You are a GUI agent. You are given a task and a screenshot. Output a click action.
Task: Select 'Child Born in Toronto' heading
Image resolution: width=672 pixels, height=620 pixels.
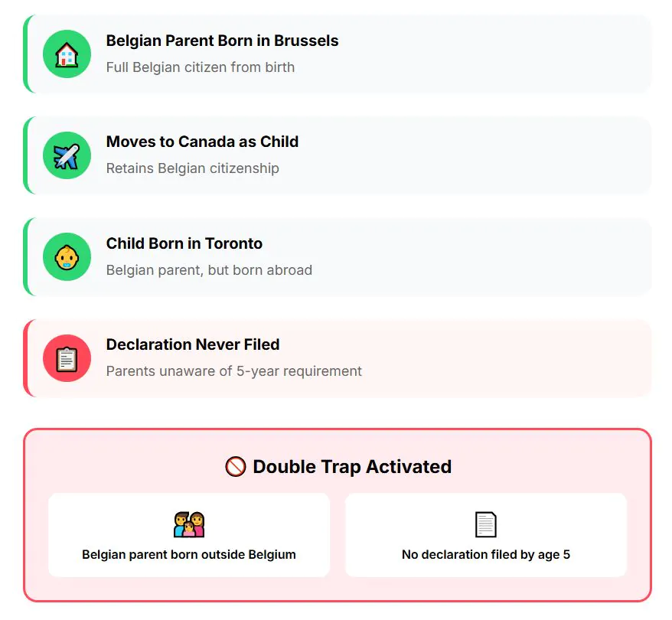tap(184, 243)
